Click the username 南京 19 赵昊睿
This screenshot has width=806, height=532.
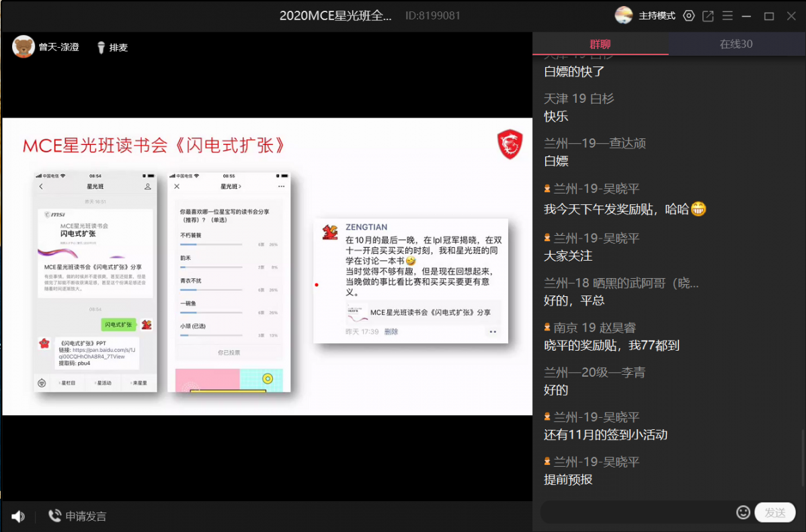595,328
